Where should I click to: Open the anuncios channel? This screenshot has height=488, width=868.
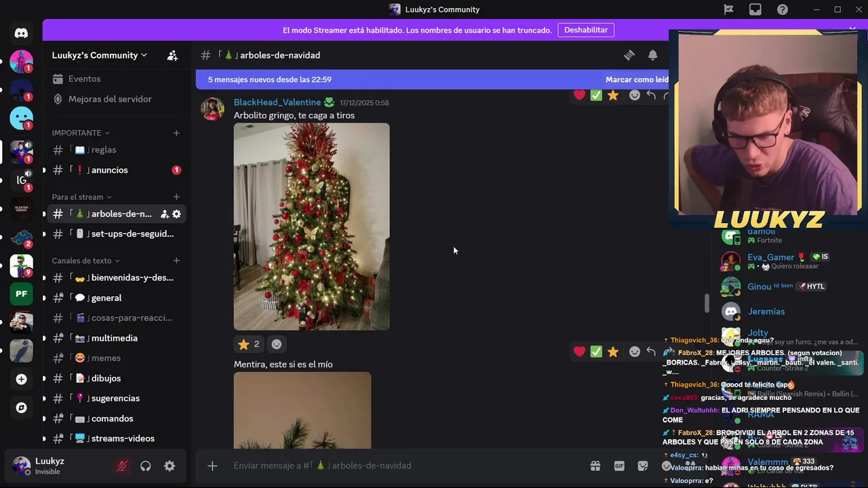[x=116, y=170]
